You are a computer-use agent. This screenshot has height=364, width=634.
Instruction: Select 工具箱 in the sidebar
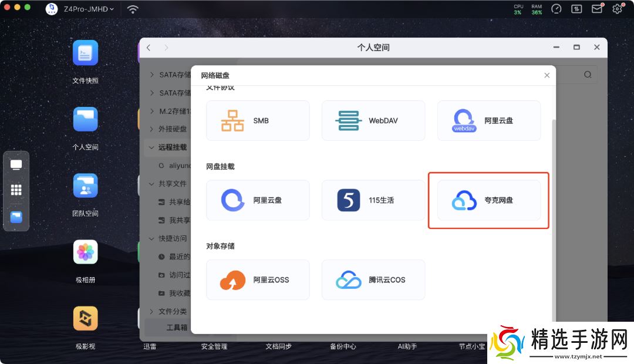[177, 327]
